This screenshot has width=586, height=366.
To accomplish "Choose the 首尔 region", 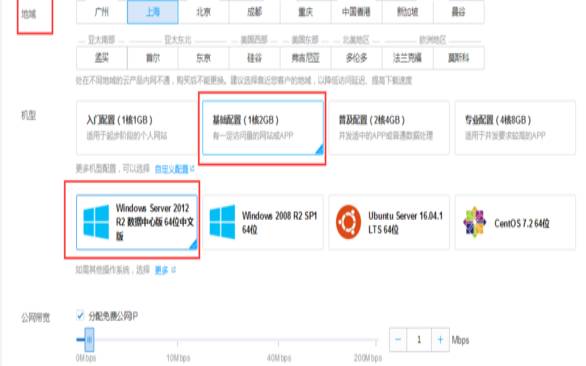I will (x=152, y=58).
